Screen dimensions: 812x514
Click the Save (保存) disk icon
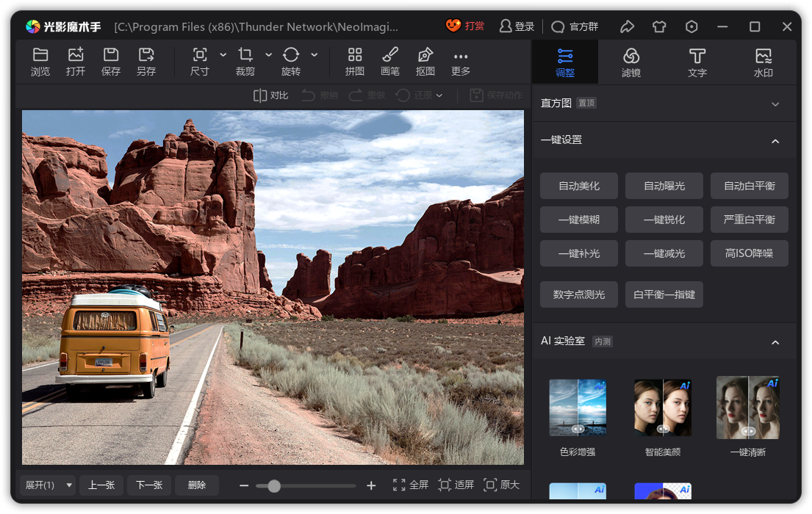point(111,55)
